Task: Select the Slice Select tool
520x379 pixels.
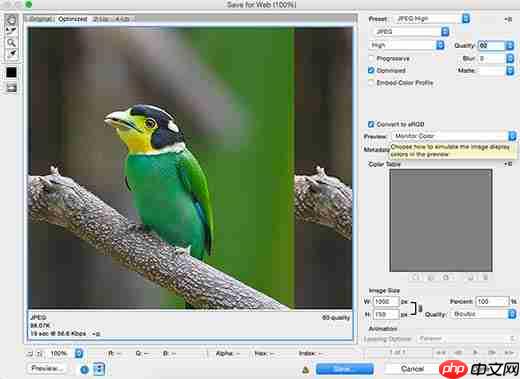Action: pos(11,31)
